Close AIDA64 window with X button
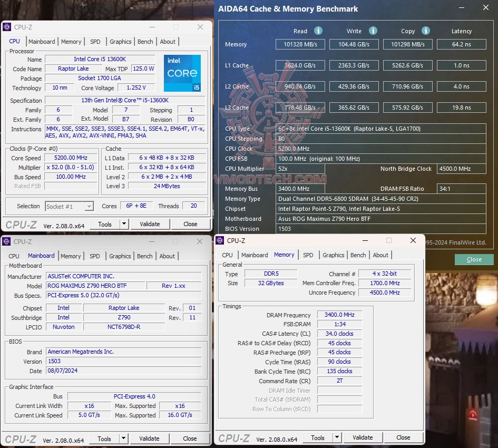The image size is (498, 448). tap(485, 7)
